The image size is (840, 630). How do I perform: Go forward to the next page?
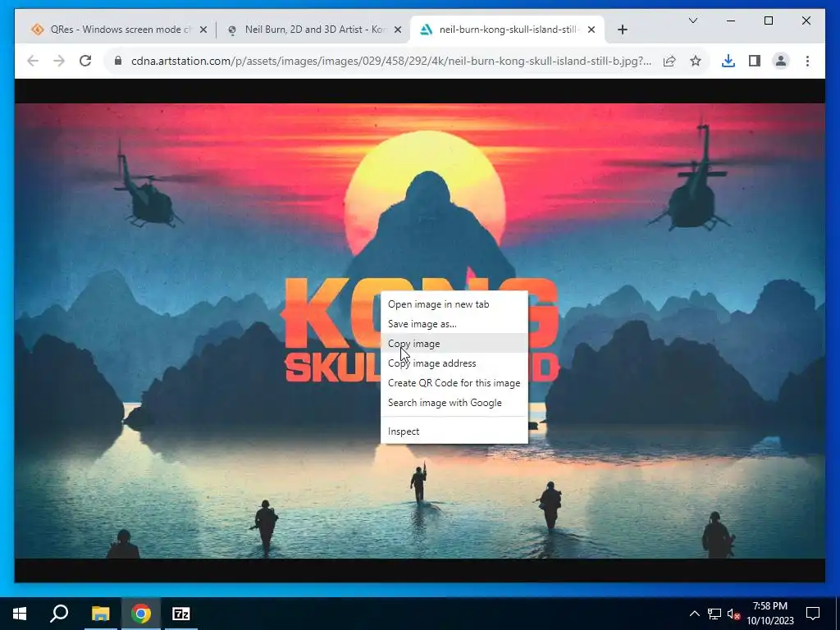(59, 61)
